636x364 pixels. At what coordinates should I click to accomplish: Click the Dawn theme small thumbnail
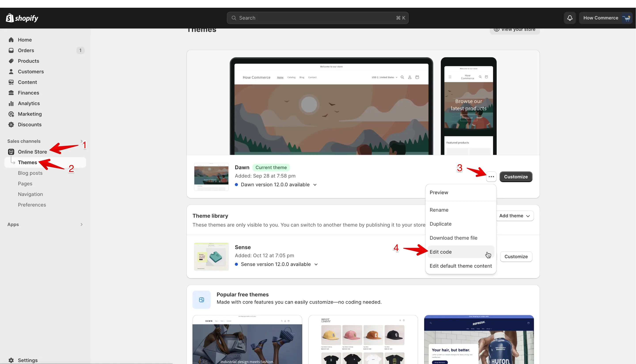click(x=211, y=177)
